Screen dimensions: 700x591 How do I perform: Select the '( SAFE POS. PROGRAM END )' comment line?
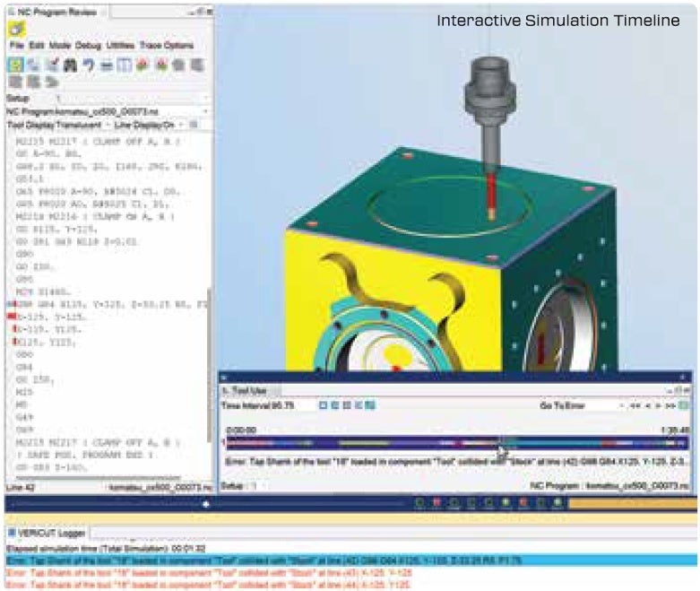click(x=84, y=455)
